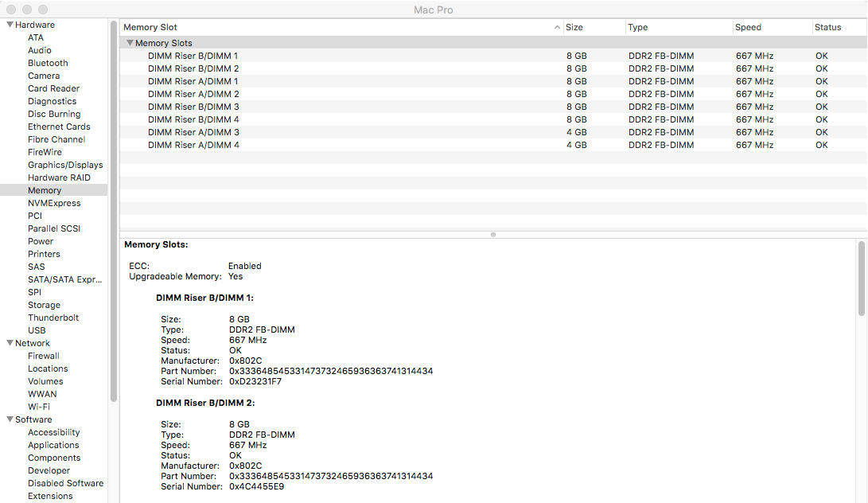Select Volumes under Network
The image size is (868, 503).
click(45, 381)
